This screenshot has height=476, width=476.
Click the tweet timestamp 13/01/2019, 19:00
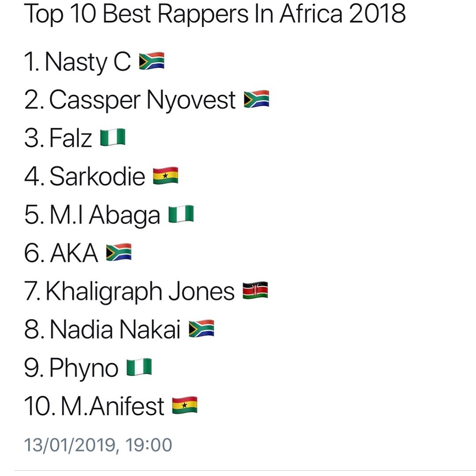[98, 445]
